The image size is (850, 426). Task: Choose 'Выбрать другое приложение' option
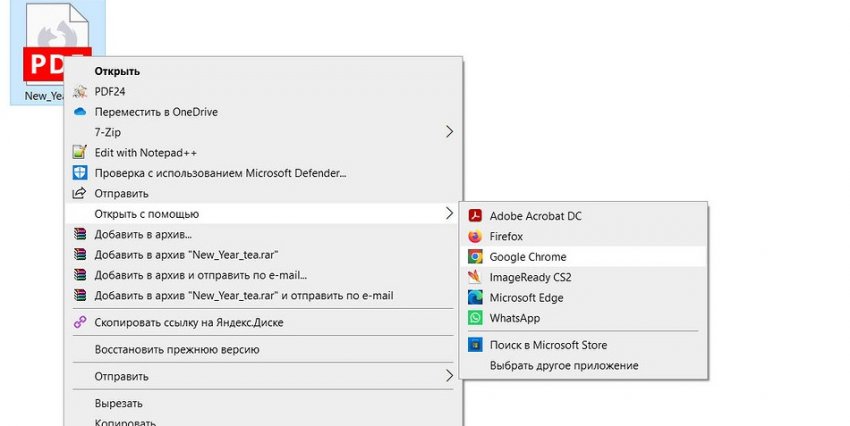tap(563, 366)
